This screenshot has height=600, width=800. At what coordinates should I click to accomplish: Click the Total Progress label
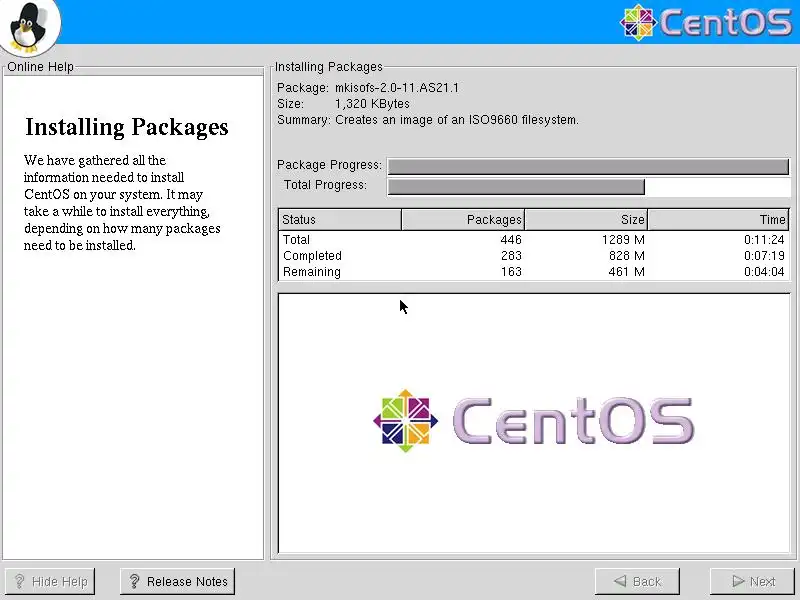click(x=325, y=185)
